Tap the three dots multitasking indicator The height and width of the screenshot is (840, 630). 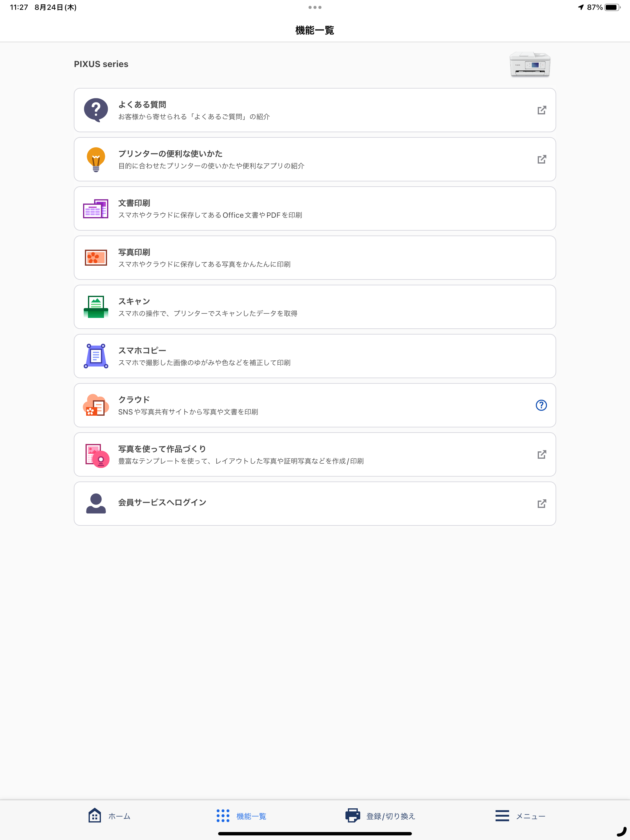315,7
